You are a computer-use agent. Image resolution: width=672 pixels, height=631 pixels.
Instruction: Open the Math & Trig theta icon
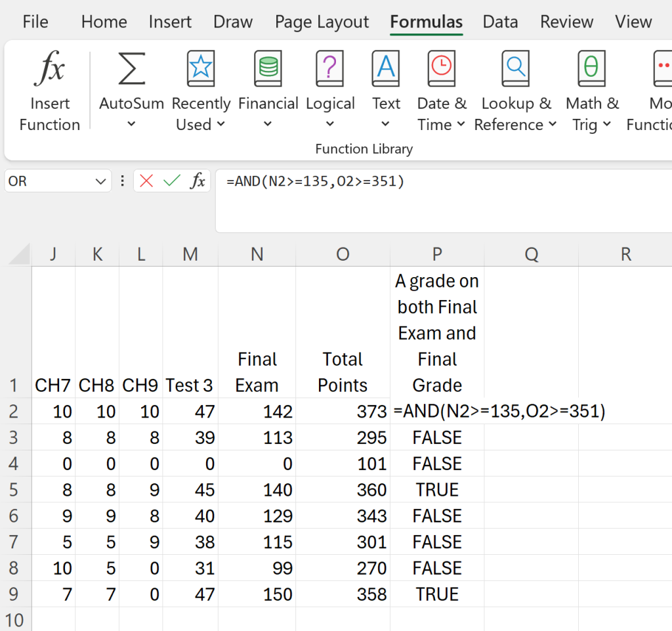[591, 70]
